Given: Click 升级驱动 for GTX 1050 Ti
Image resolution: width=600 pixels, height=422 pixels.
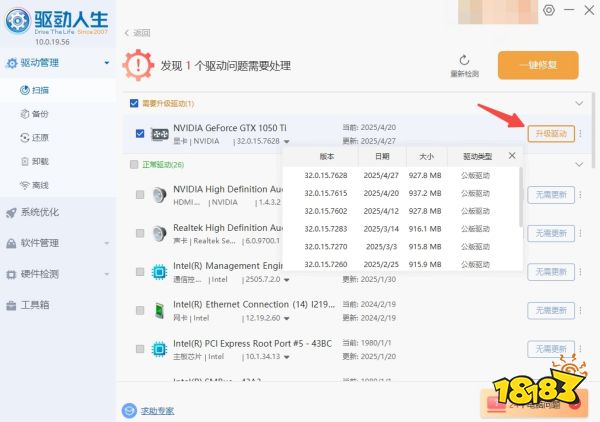Looking at the screenshot, I should click(x=551, y=134).
